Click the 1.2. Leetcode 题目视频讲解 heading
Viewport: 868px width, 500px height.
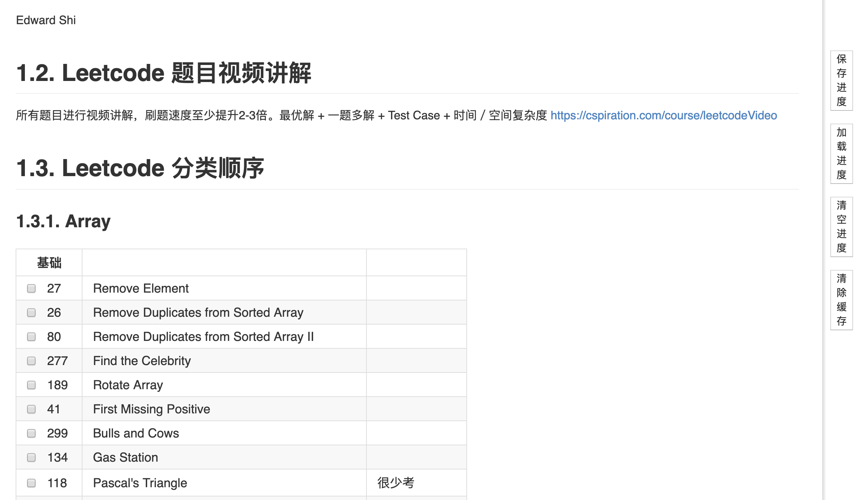point(164,73)
